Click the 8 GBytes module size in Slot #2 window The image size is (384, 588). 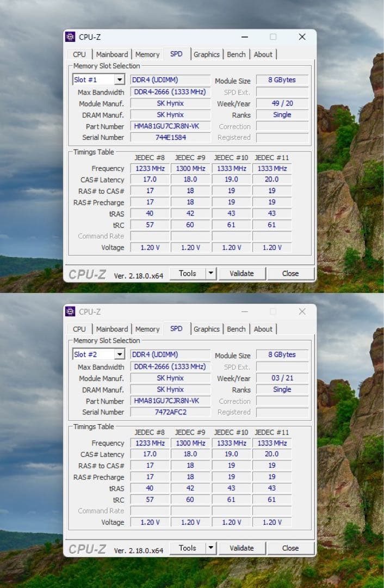[x=282, y=354]
